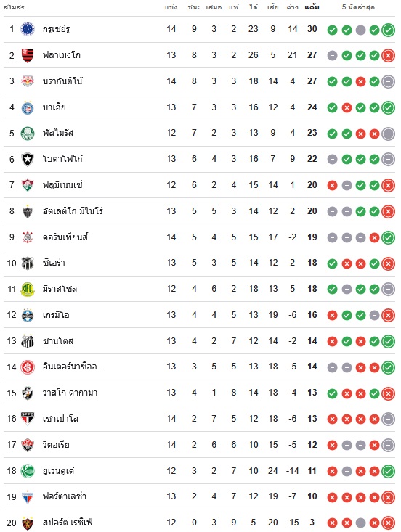The image size is (401, 532).
Task: Select the สโมสร club column header
Action: coord(14,7)
